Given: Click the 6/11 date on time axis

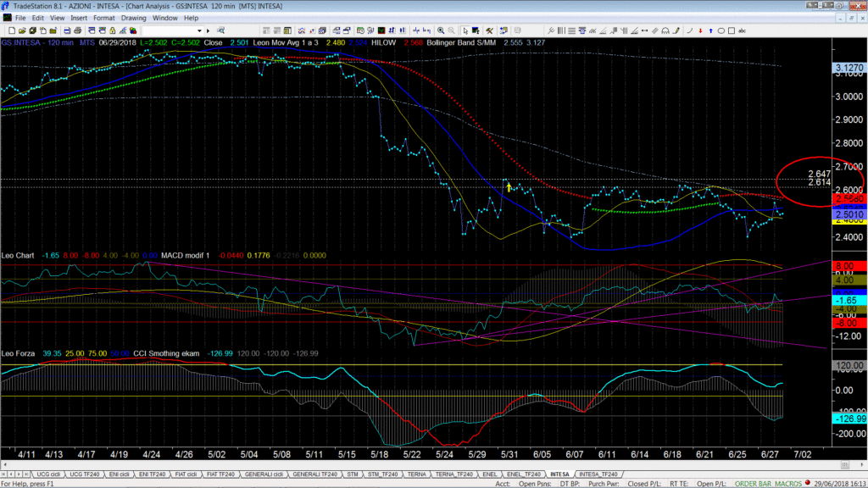Looking at the screenshot, I should tap(607, 454).
